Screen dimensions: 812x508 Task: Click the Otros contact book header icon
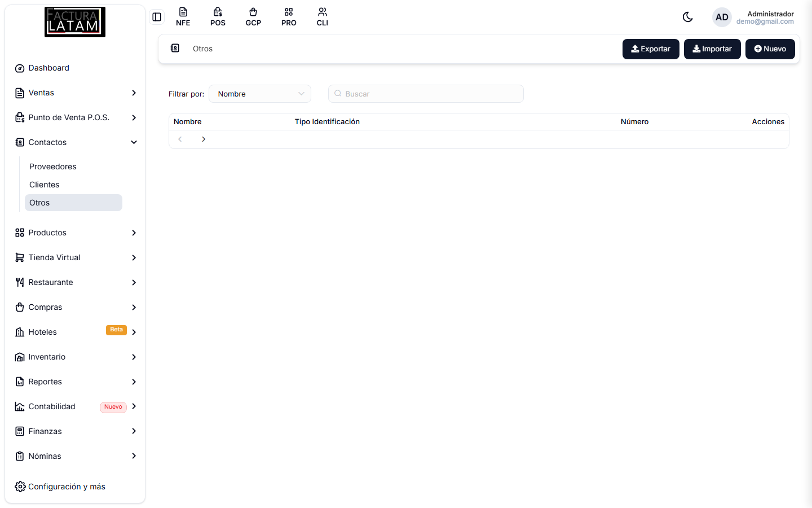(175, 49)
